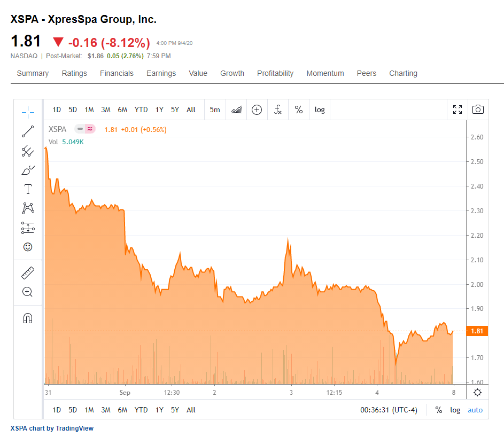Choose 5D in bottom range bar
Viewport: 504px width, 437px height.
point(73,410)
